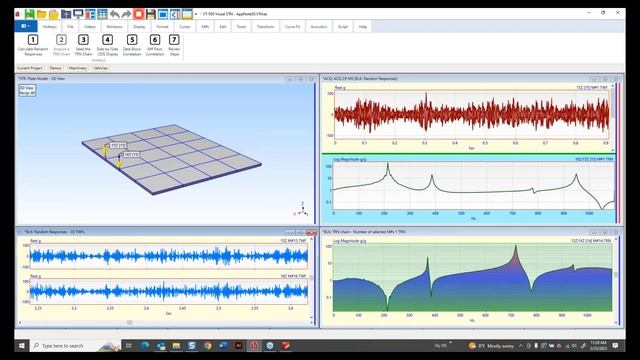Expand the system tray hidden icons chevron
The image size is (640, 360).
tap(521, 346)
